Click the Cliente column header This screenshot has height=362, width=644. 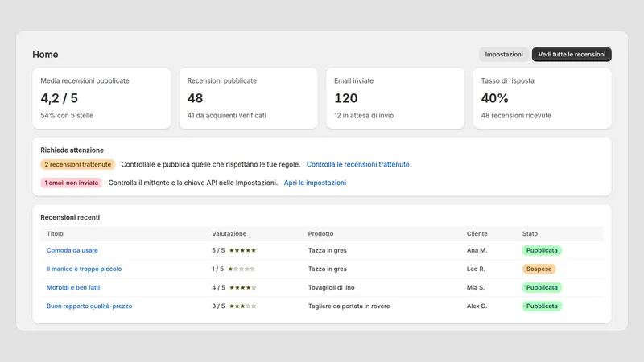(x=477, y=233)
